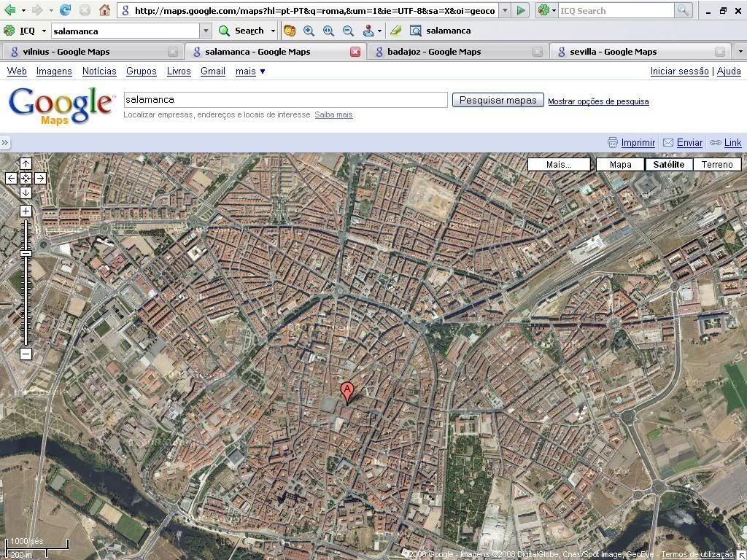Viewport: 747px width, 560px height.
Task: Click the zoom out minus button
Action: click(x=26, y=354)
